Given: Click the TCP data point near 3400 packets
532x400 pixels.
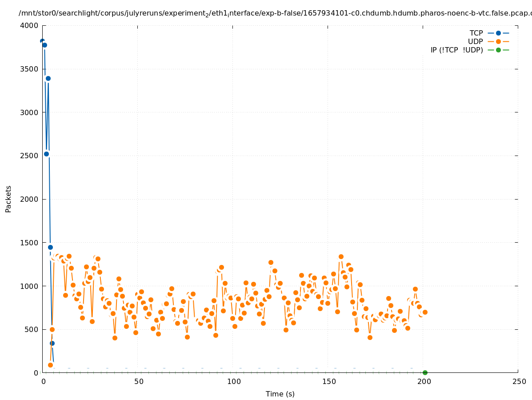Looking at the screenshot, I should 48,78.
